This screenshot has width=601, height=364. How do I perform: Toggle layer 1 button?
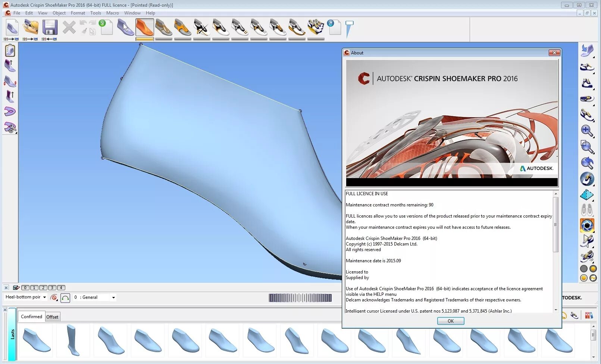(34, 288)
